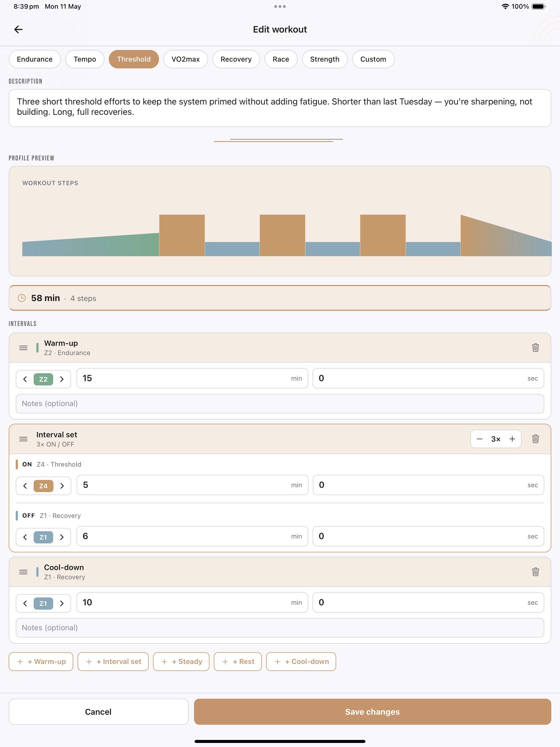560x747 pixels.
Task: Add a Steady step
Action: (x=181, y=661)
